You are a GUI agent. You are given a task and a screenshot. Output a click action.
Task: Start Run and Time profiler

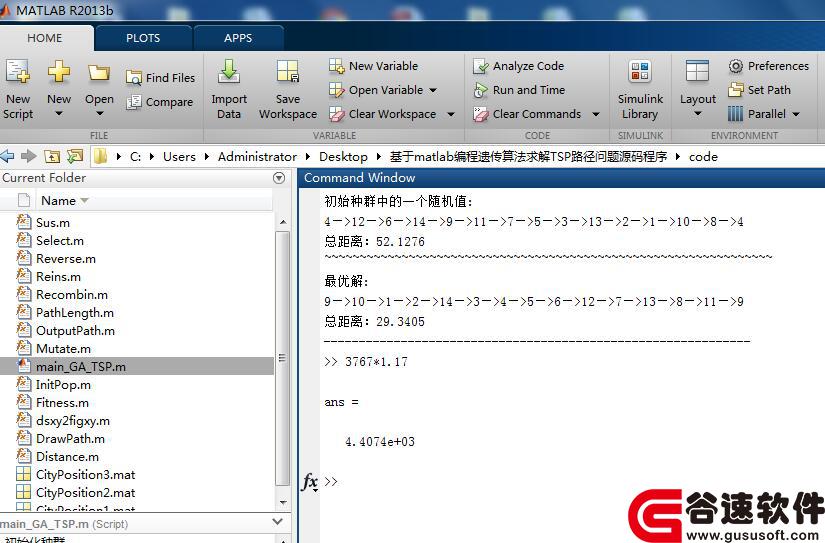click(519, 90)
